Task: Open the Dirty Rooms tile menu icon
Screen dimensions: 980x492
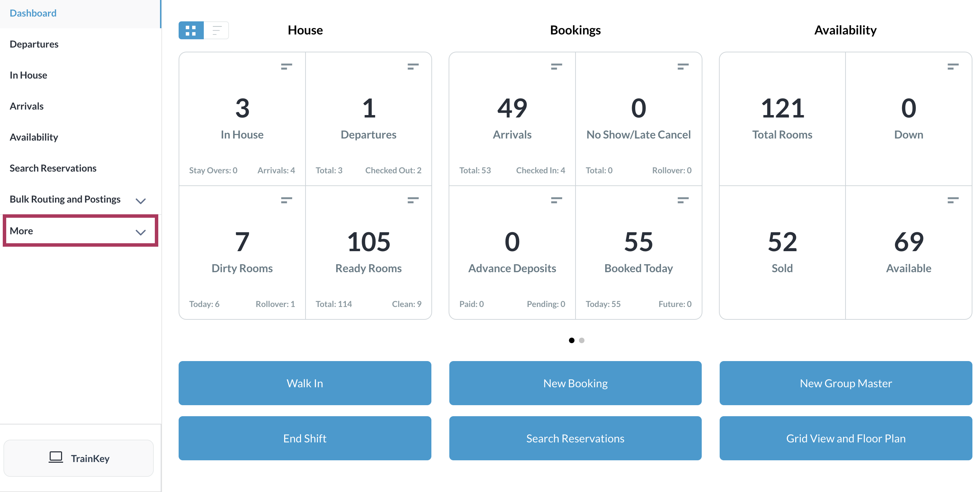Action: [286, 200]
